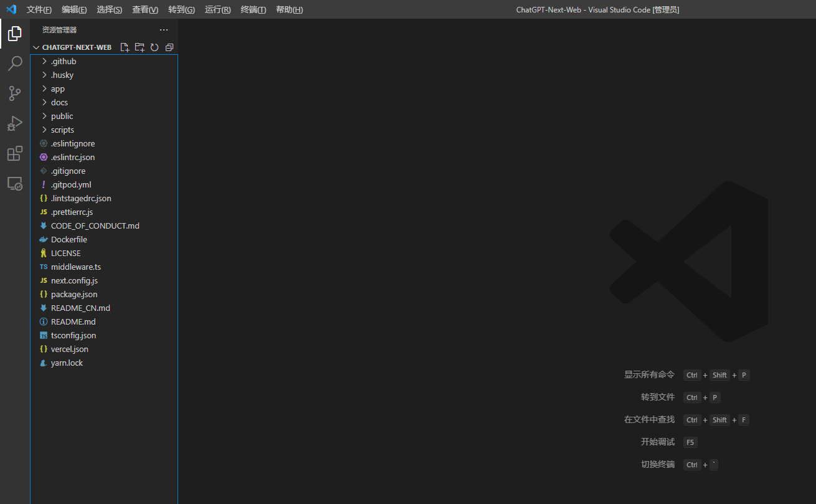Click the F5 key label
The height and width of the screenshot is (504, 816).
690,442
